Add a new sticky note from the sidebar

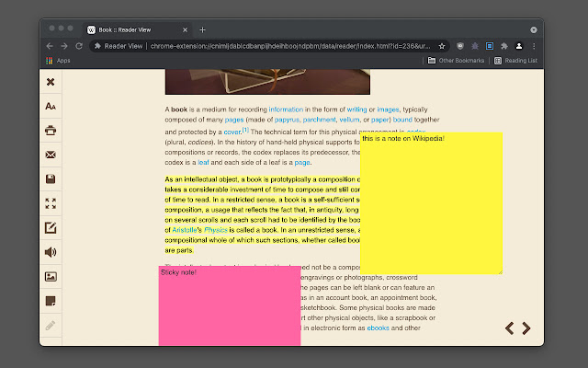click(x=51, y=301)
